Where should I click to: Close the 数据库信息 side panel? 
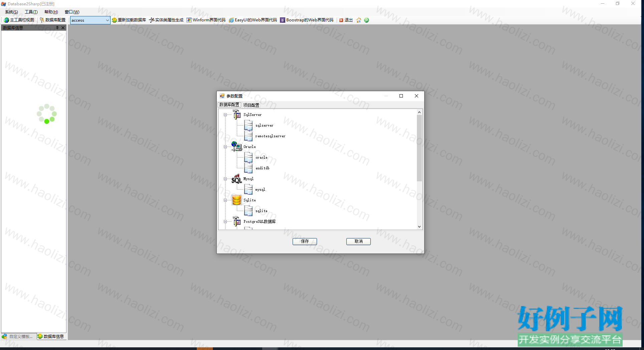coord(63,28)
